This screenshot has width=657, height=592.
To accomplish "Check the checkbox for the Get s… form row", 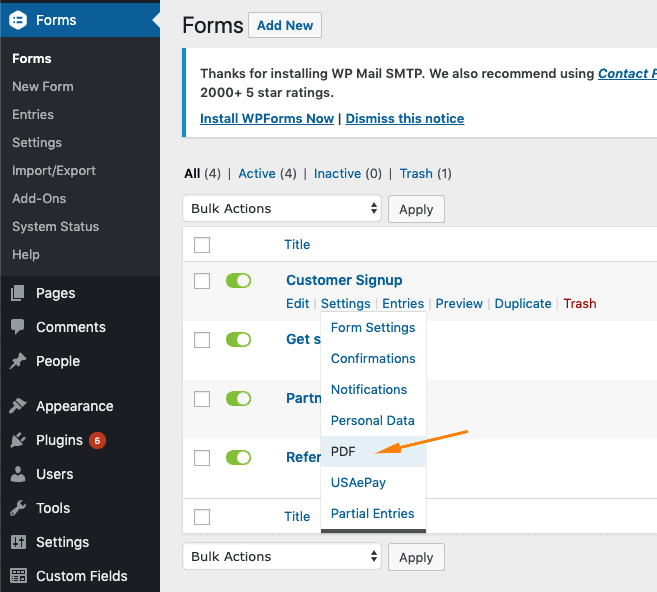I will pyautogui.click(x=202, y=340).
